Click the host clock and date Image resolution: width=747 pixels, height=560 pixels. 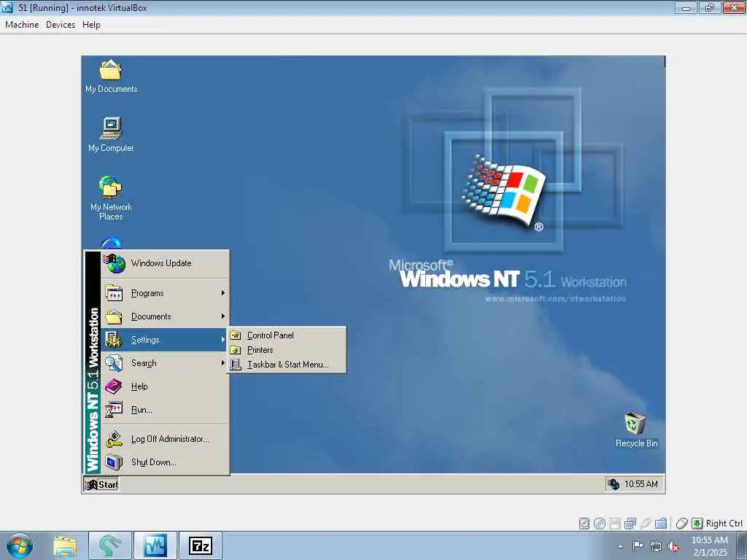click(x=709, y=546)
